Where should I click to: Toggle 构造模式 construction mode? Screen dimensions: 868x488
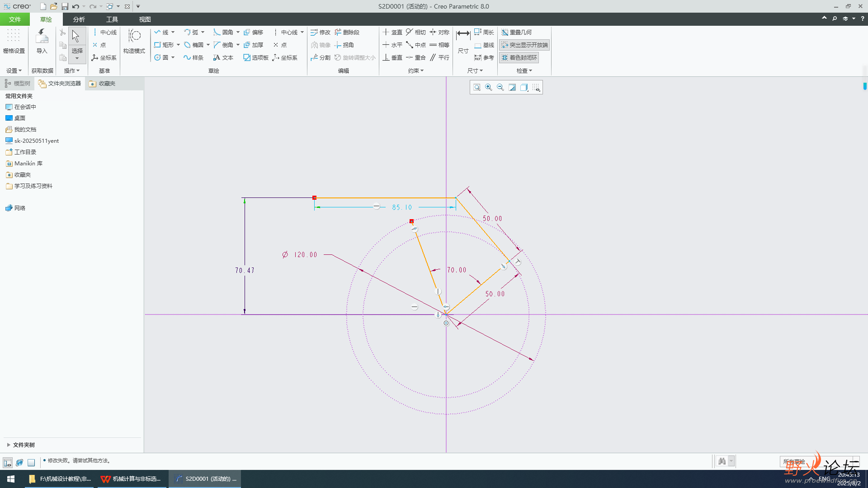[x=134, y=42]
